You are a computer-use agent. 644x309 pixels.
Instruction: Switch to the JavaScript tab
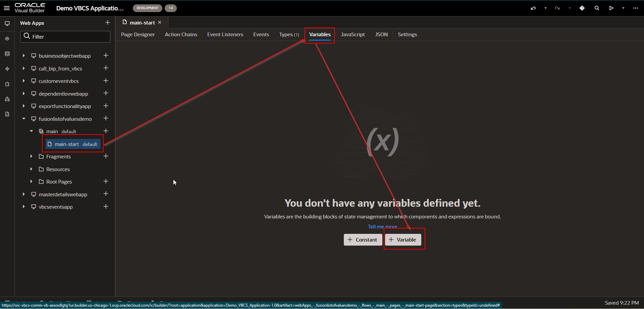[353, 35]
